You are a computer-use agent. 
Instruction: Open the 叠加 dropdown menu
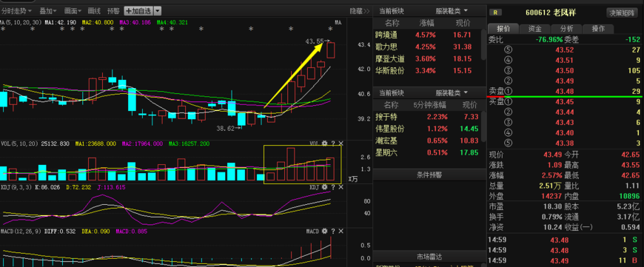click(48, 11)
